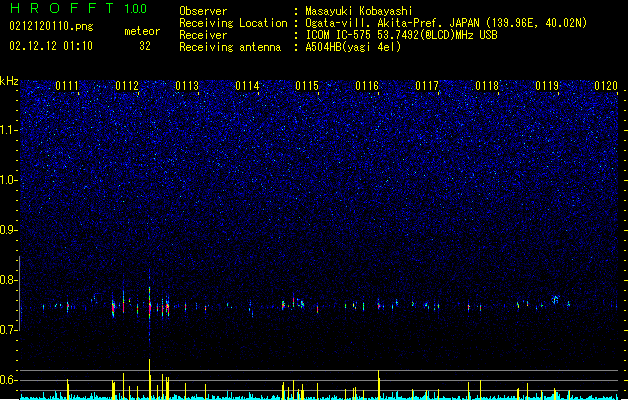Click receiver value ICOM IC-575 53.7492 MHz USB

[401, 35]
